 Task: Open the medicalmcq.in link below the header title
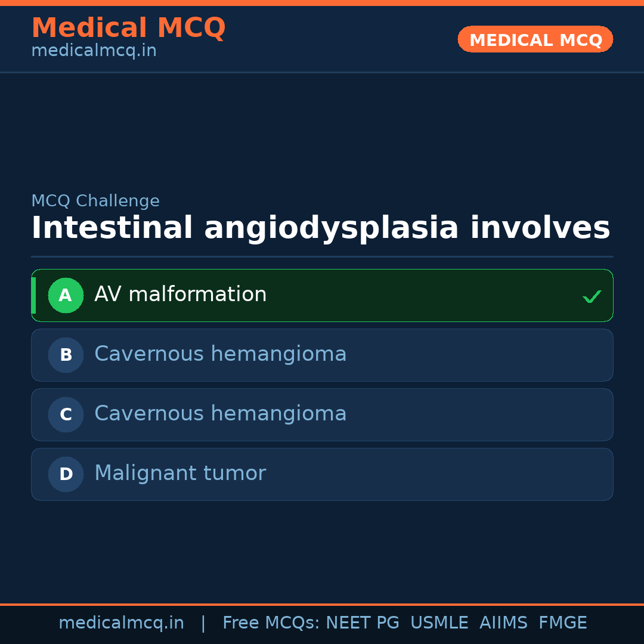tap(94, 51)
